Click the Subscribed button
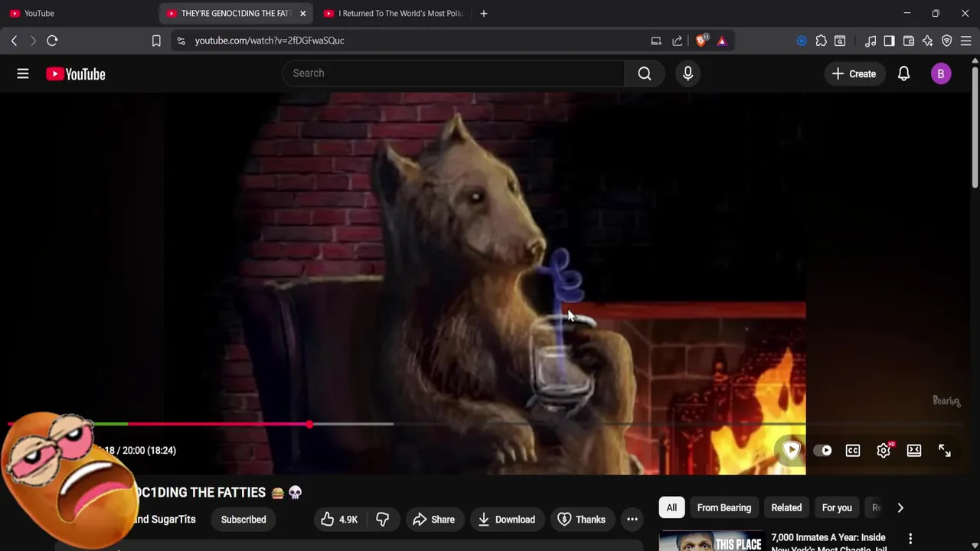This screenshot has width=980, height=551. (x=243, y=520)
